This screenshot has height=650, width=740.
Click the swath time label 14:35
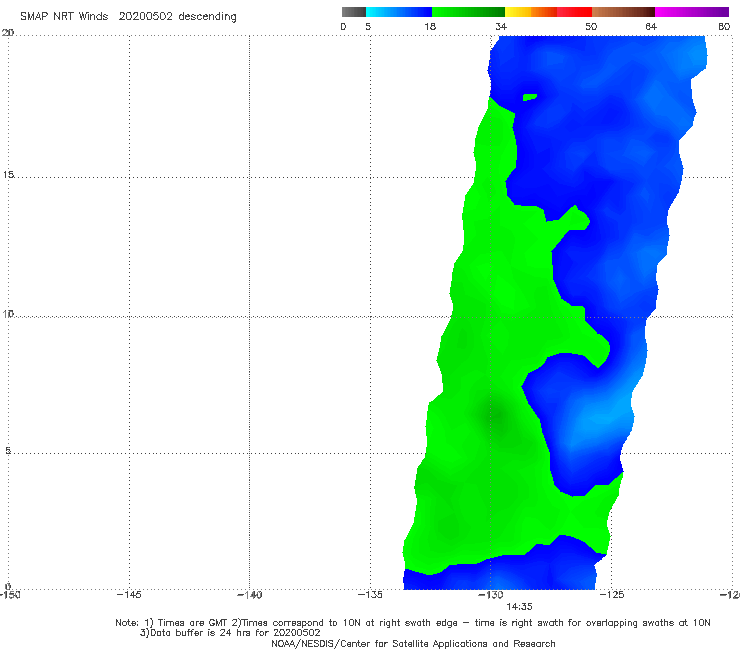pyautogui.click(x=519, y=607)
